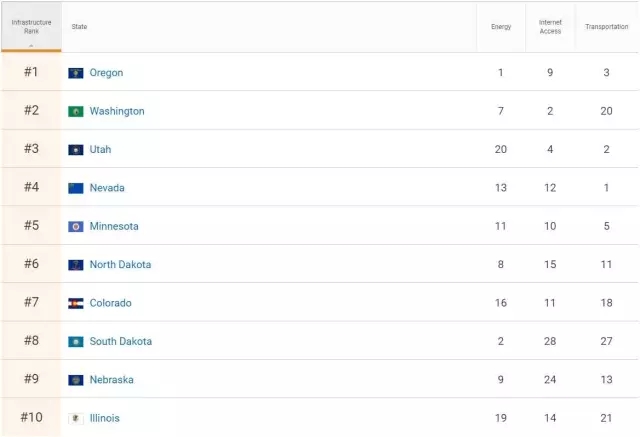Image resolution: width=640 pixels, height=437 pixels.
Task: Click the Oregon state flag icon
Action: (76, 73)
